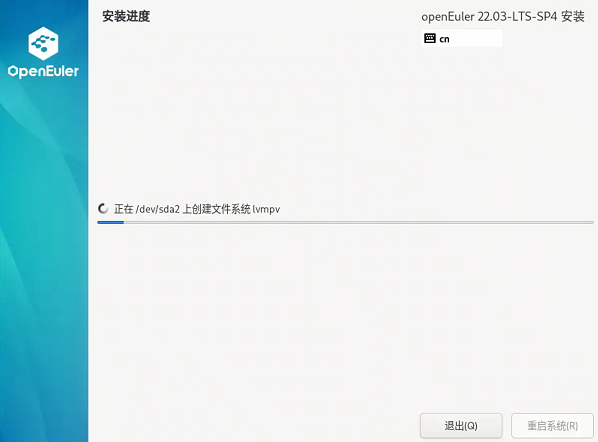Click the blue filled portion of the progress bar

click(x=111, y=222)
